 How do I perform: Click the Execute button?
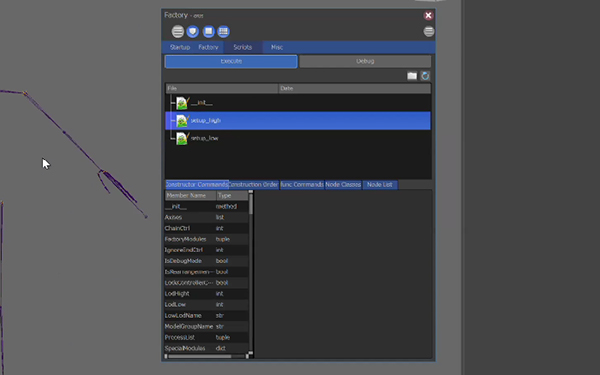(231, 61)
